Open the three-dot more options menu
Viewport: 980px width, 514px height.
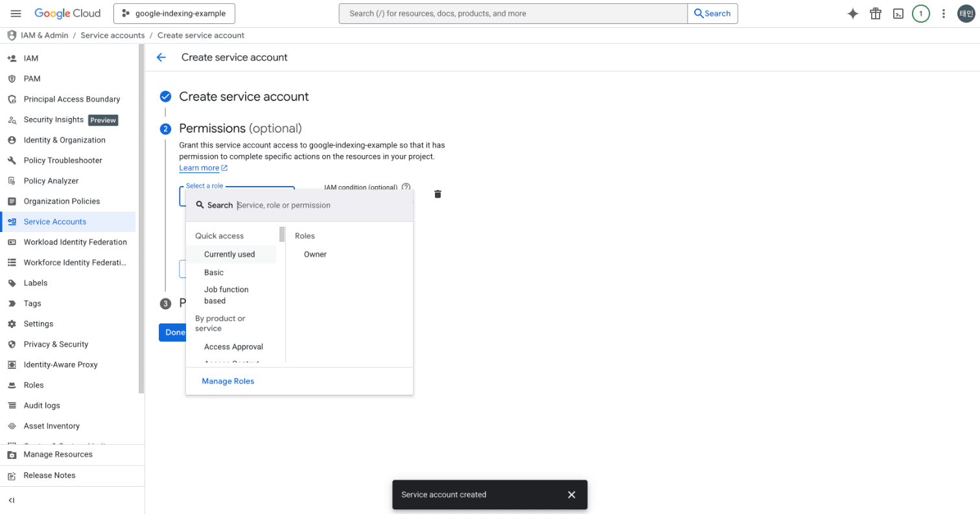click(x=944, y=14)
